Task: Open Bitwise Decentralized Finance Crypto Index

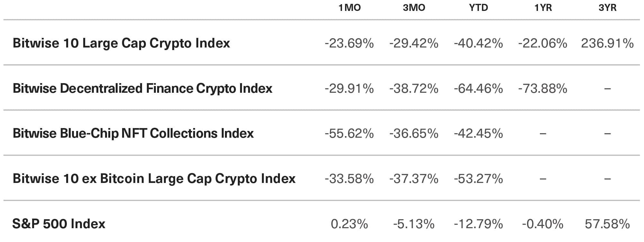Action: coord(142,89)
